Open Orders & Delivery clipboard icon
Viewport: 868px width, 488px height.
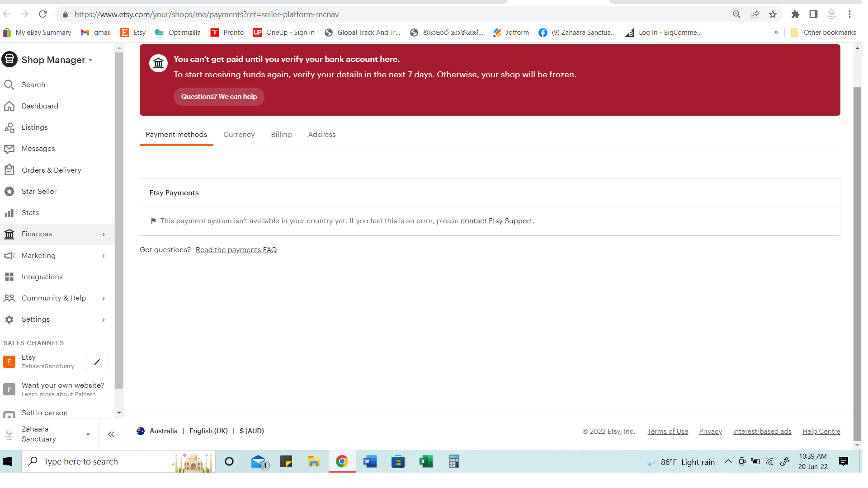point(9,170)
